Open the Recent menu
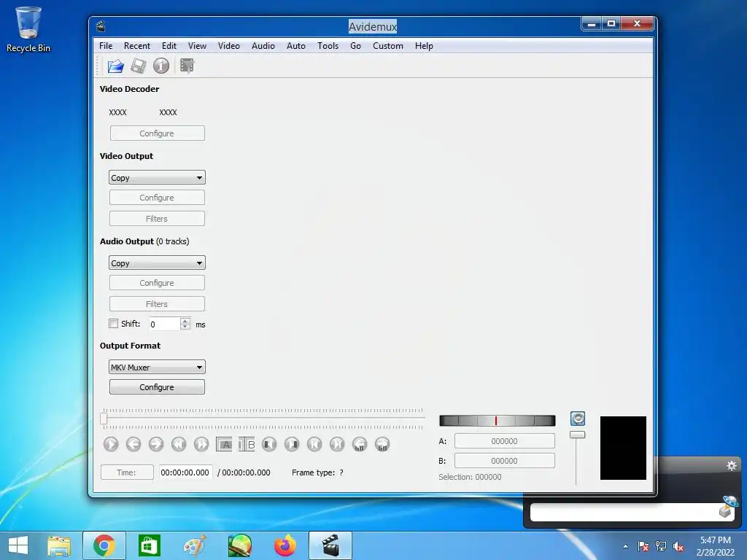 [136, 46]
